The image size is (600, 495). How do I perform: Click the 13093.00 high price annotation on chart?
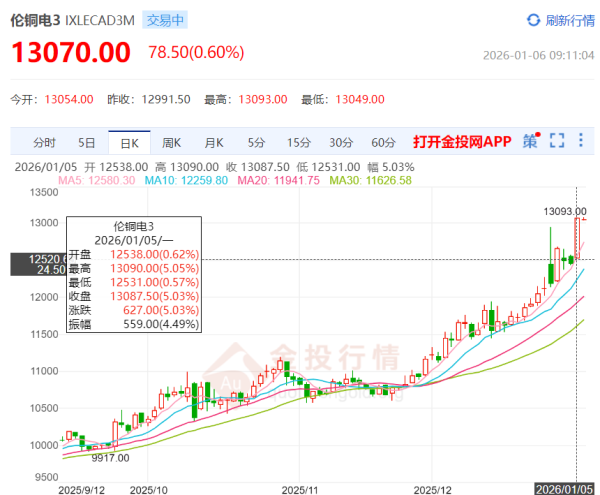pos(565,211)
